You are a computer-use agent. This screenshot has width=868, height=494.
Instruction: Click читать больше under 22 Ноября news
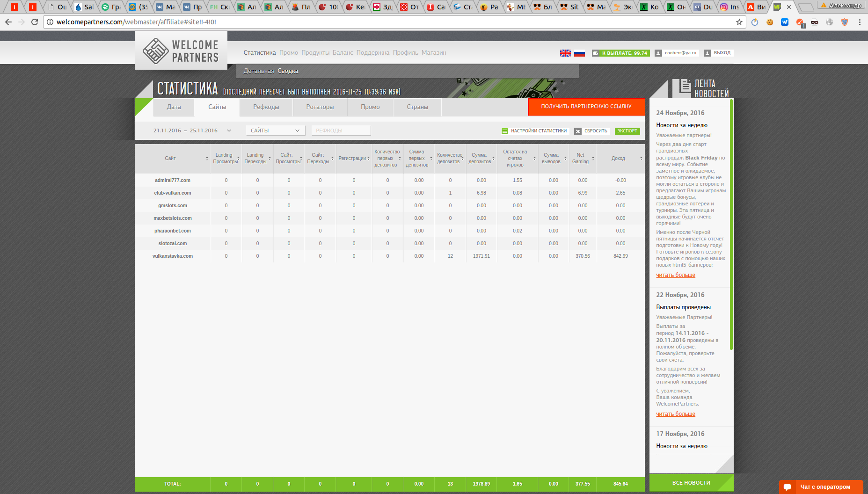pyautogui.click(x=676, y=414)
